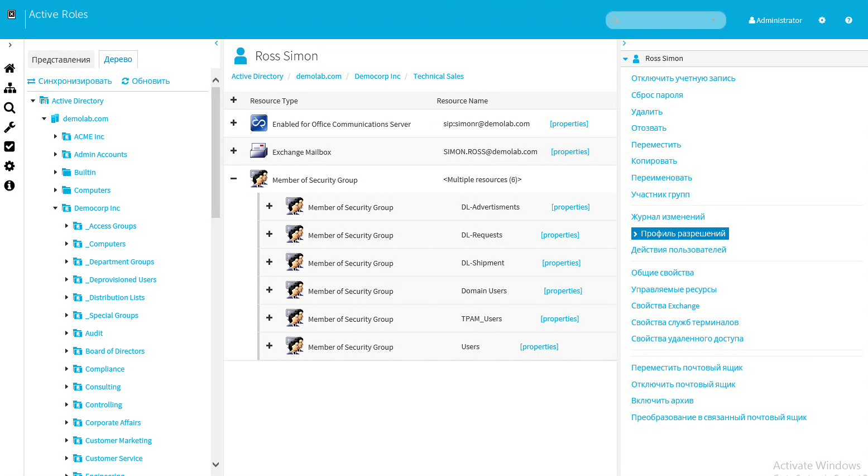
Task: Collapse the Member of Security Group parent row
Action: click(234, 179)
